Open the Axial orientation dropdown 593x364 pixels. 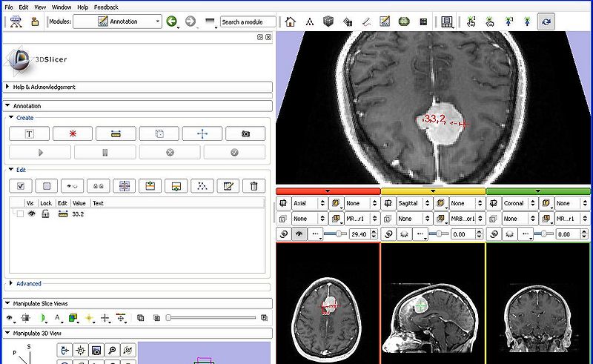(309, 203)
